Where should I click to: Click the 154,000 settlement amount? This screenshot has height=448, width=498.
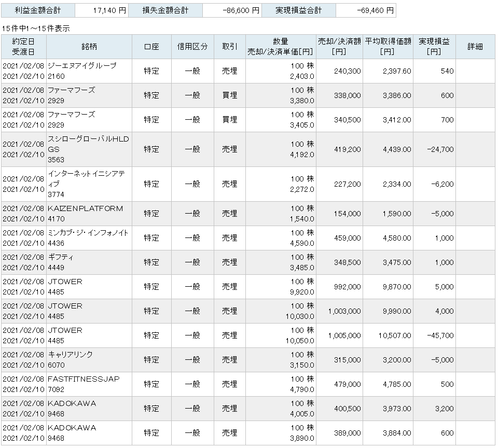click(x=347, y=214)
